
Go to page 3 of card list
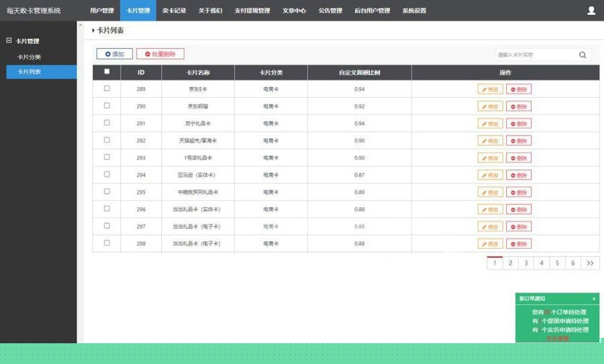[526, 263]
